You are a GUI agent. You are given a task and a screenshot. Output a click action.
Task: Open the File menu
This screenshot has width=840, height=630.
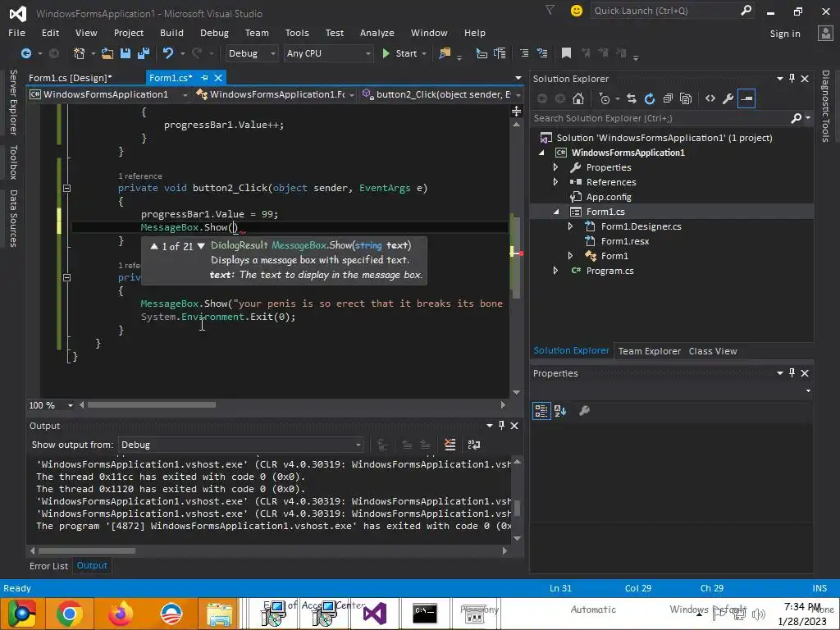coord(16,33)
